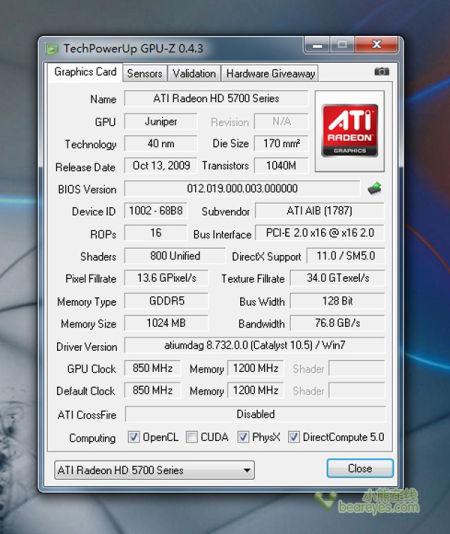Click the Bandwidth field 76.8 GB/s
Screen dimensions: 450x534
(337, 323)
